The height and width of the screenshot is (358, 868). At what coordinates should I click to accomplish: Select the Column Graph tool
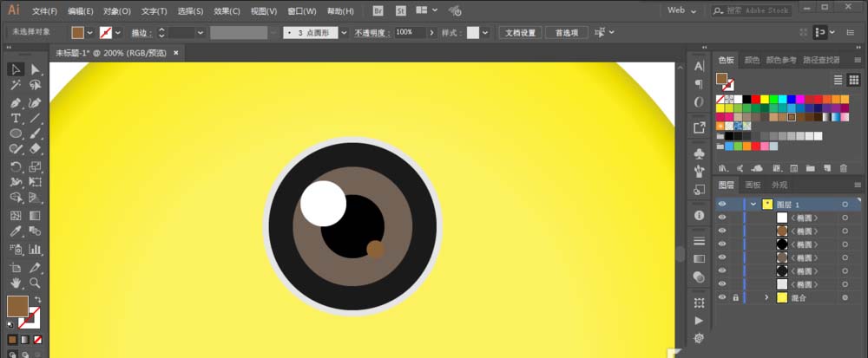point(36,249)
